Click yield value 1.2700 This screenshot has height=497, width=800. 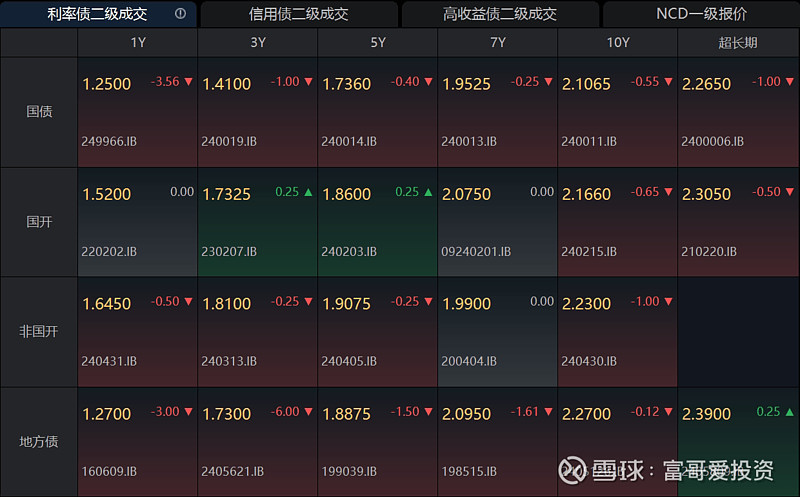click(107, 414)
